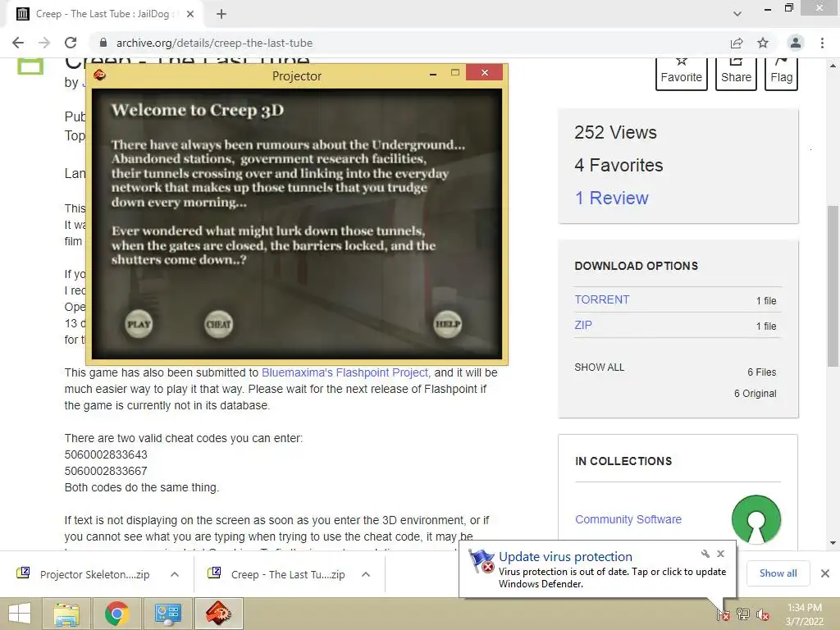Close the Creep - The Last Tube tab
The image size is (840, 630).
190,14
